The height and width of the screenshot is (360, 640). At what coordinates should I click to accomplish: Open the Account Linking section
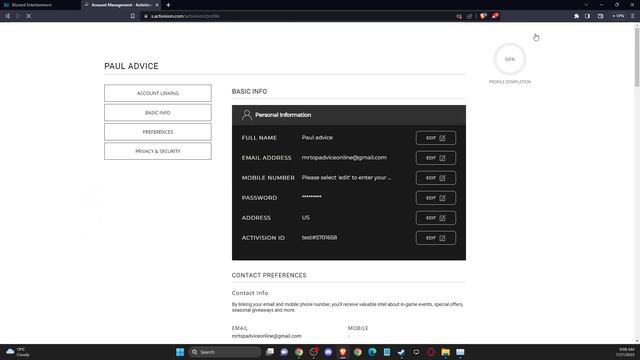pos(158,93)
